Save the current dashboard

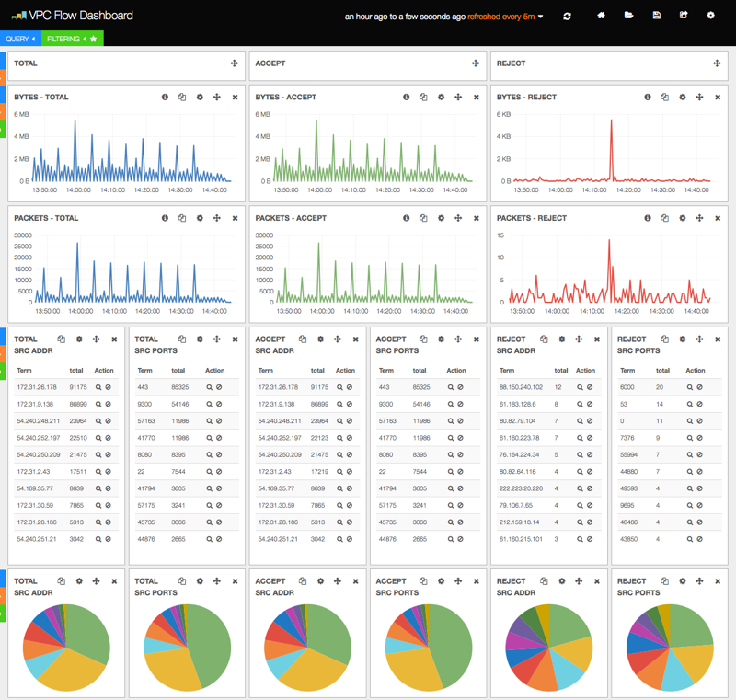[x=656, y=15]
